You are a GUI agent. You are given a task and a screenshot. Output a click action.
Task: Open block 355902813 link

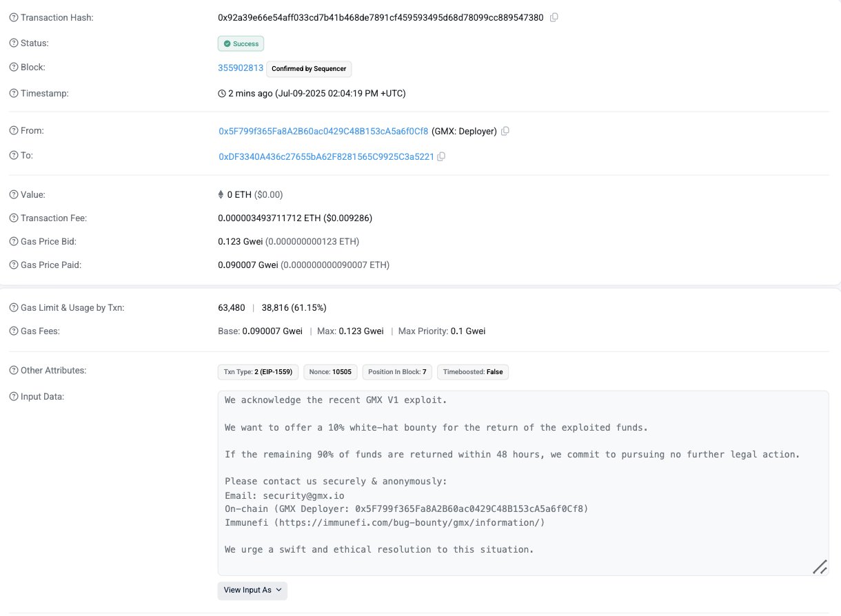tap(241, 68)
